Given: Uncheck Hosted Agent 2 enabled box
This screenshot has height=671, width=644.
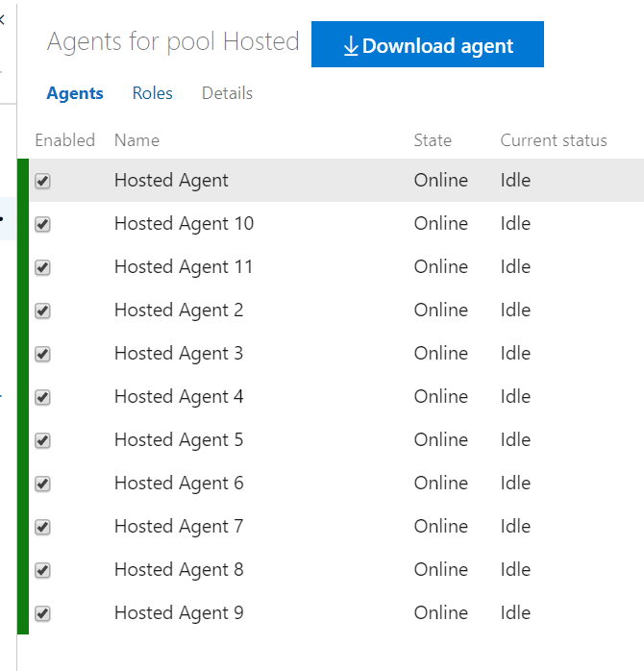Looking at the screenshot, I should pos(42,311).
